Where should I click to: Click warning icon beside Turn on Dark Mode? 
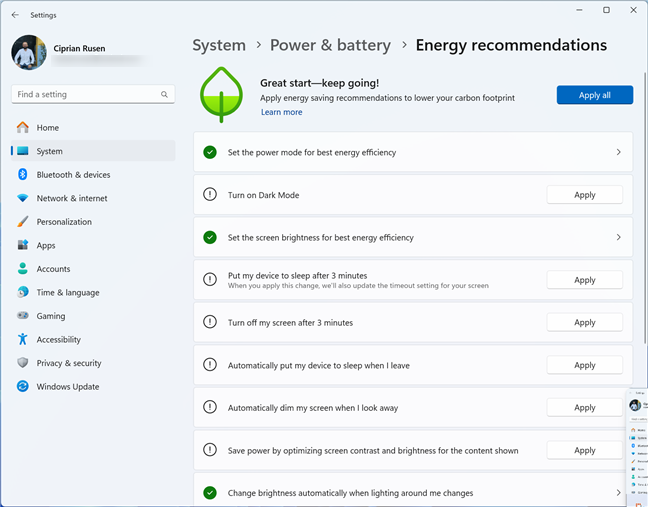pos(210,194)
